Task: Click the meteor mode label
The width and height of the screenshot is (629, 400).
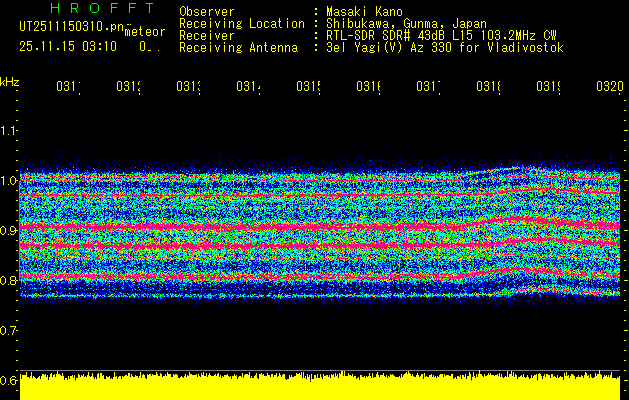Action: click(x=145, y=32)
